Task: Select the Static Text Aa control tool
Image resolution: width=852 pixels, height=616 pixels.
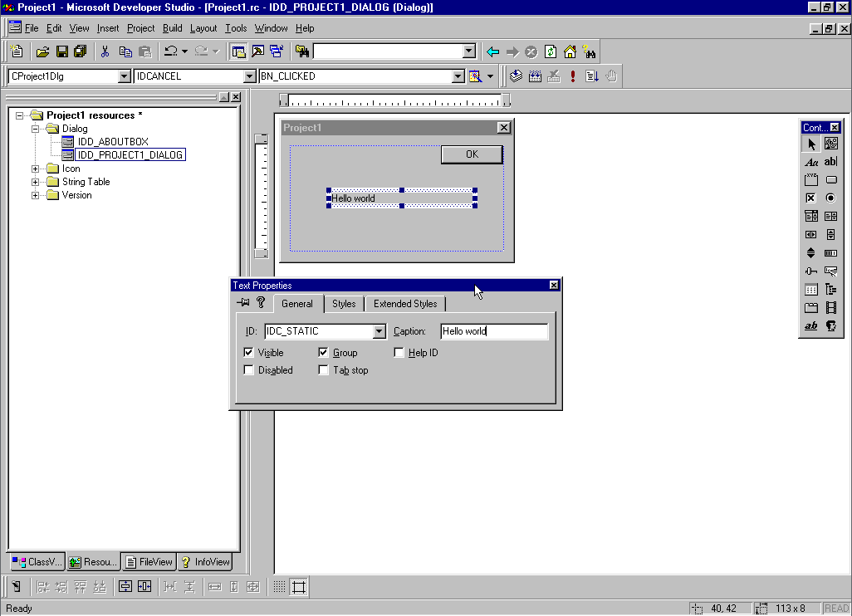Action: [810, 162]
